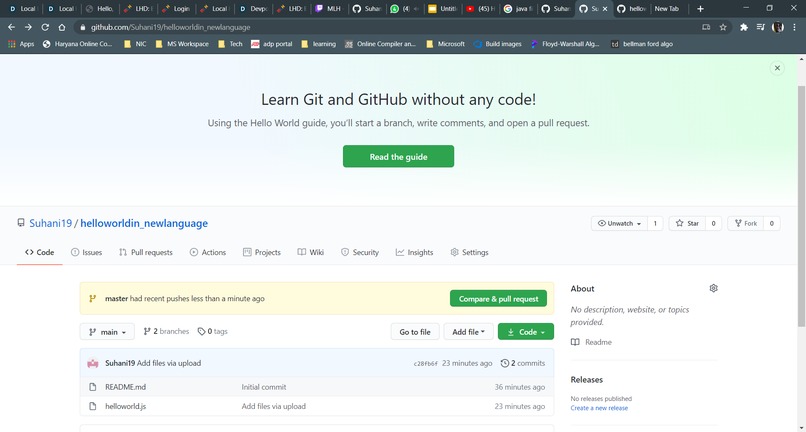Select the Code tab
The width and height of the screenshot is (806, 432).
[40, 253]
